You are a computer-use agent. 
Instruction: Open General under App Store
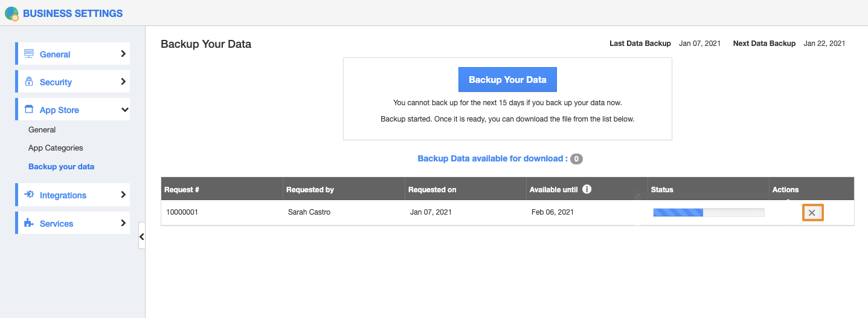(x=42, y=129)
